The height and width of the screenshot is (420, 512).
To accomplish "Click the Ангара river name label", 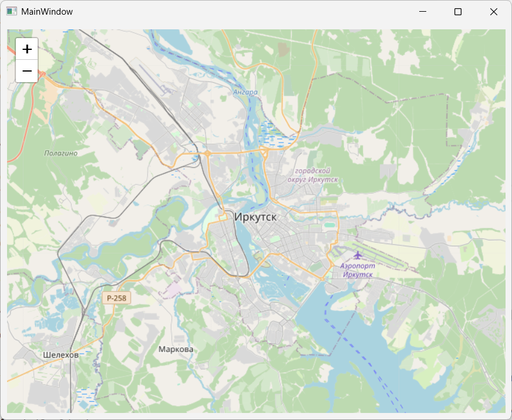I will pos(245,92).
